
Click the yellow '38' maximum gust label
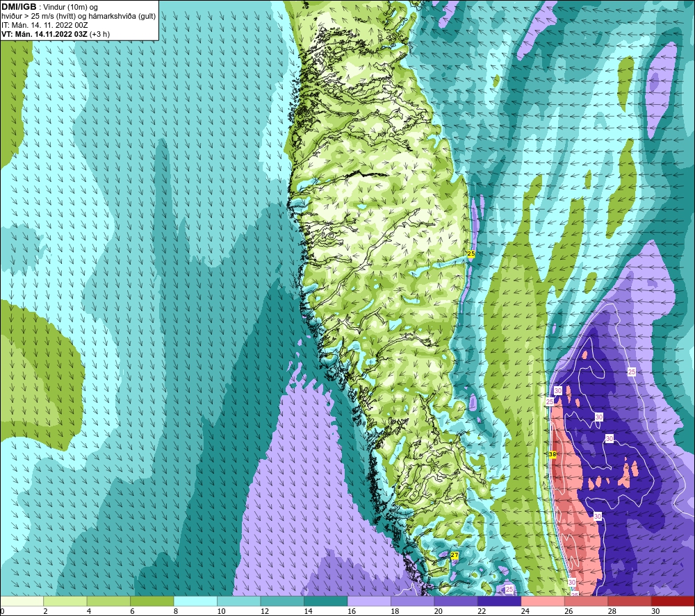[x=553, y=454]
